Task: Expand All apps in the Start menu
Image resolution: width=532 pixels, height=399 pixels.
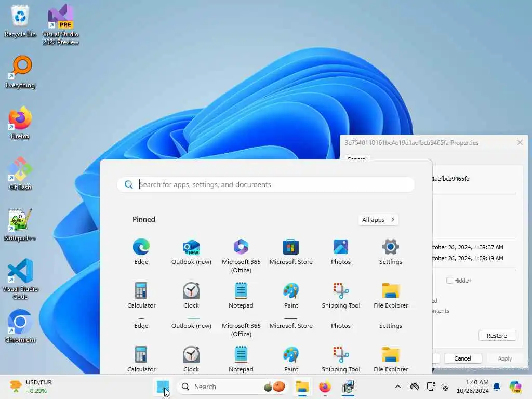Action: tap(378, 220)
